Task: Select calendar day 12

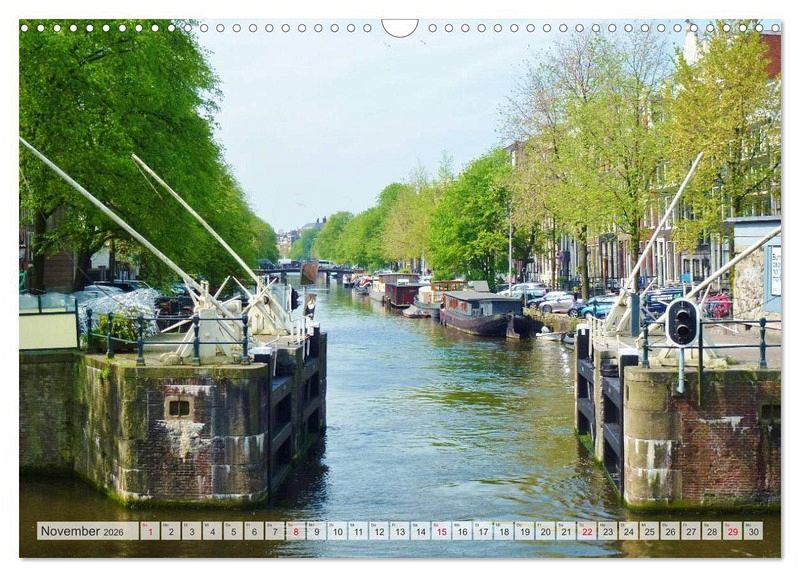Action: (379, 531)
